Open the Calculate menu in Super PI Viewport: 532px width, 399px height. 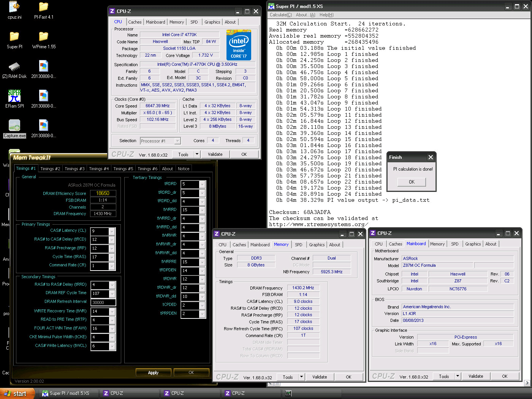click(280, 15)
